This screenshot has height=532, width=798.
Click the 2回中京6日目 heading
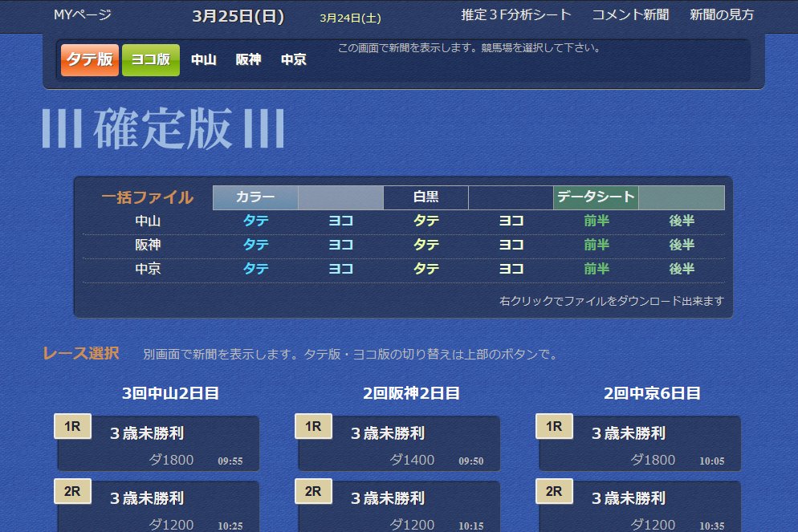coord(652,393)
